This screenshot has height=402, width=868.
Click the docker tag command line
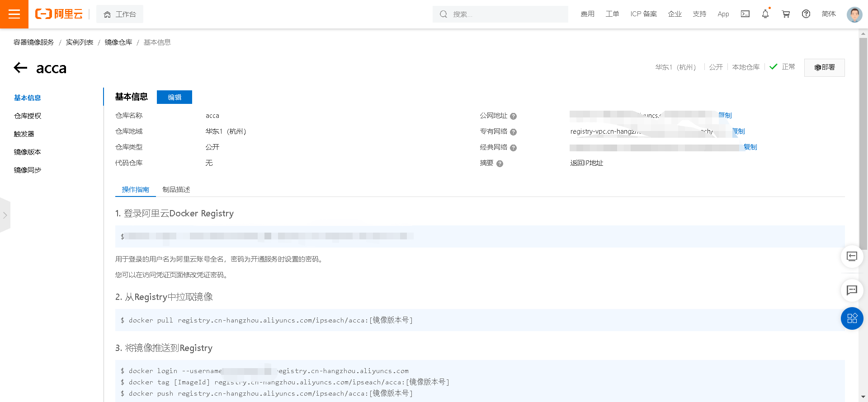click(285, 382)
